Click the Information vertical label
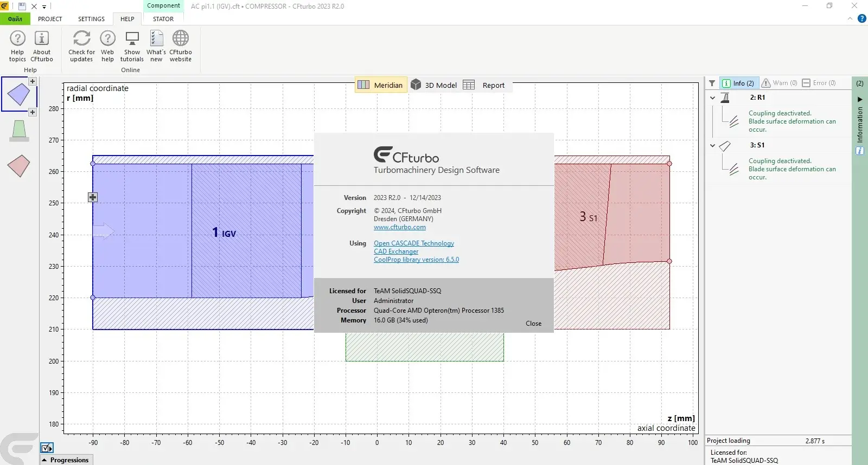The width and height of the screenshot is (868, 465). [860, 125]
